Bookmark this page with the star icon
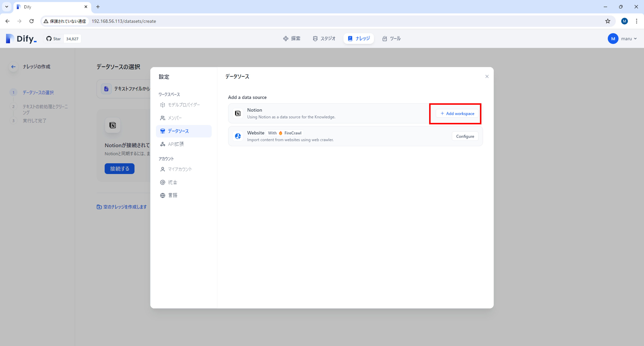 [608, 21]
